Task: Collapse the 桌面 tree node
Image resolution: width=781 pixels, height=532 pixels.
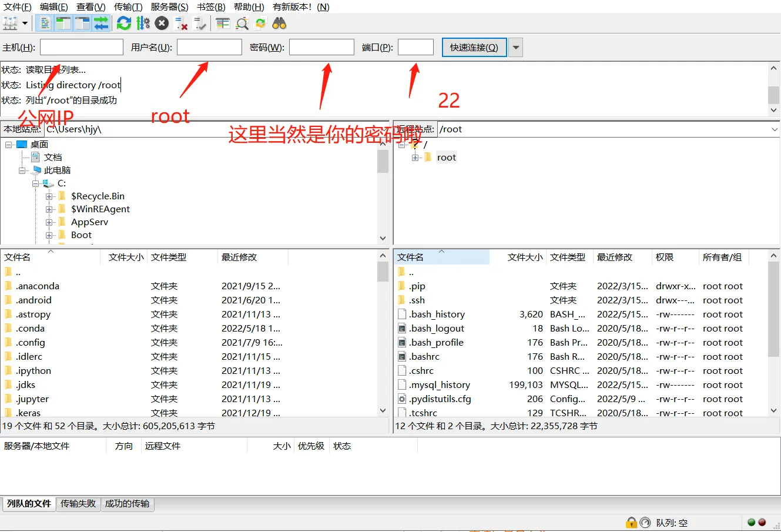Action: (9, 145)
